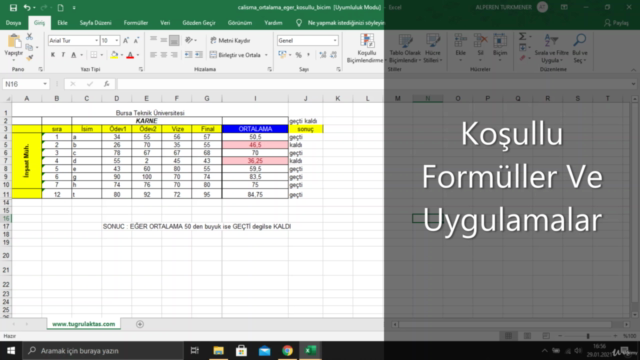This screenshot has height=360, width=640.
Task: Open Chrome from the taskbar
Action: click(x=287, y=351)
